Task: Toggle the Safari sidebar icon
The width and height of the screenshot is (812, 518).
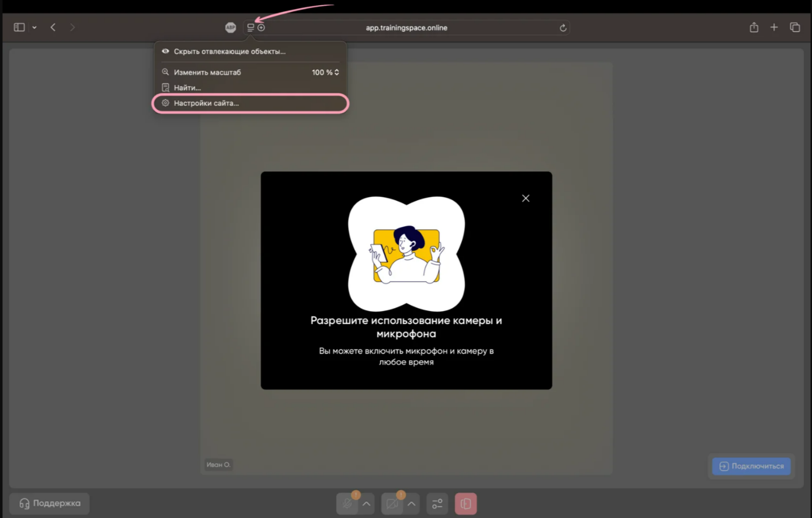Action: point(19,27)
